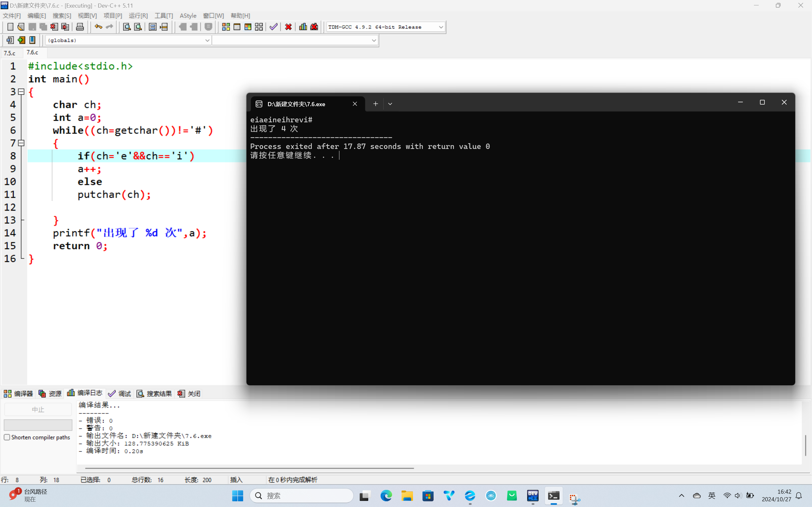Click the red X stop execution icon
The height and width of the screenshot is (507, 812).
click(288, 27)
